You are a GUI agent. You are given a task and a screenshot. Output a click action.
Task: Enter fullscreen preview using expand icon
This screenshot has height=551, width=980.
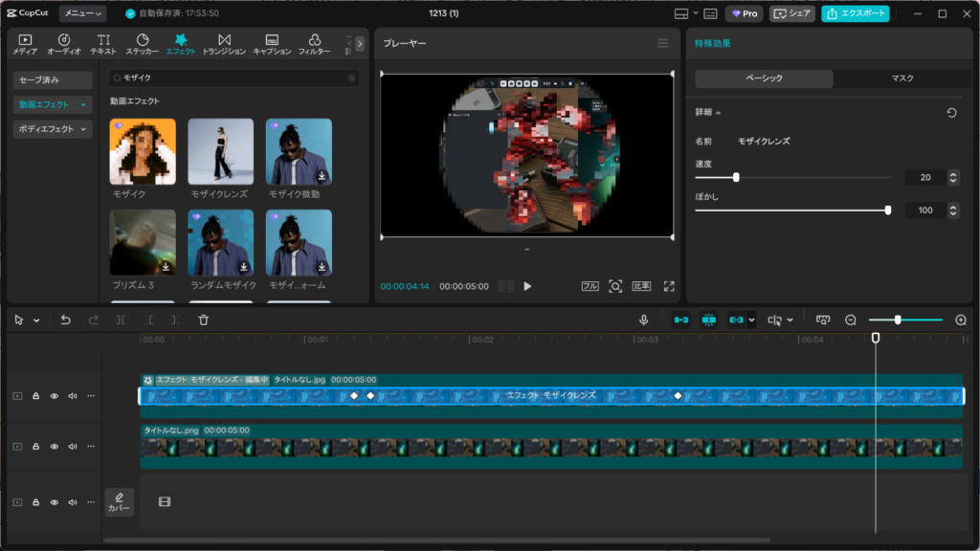(x=669, y=286)
